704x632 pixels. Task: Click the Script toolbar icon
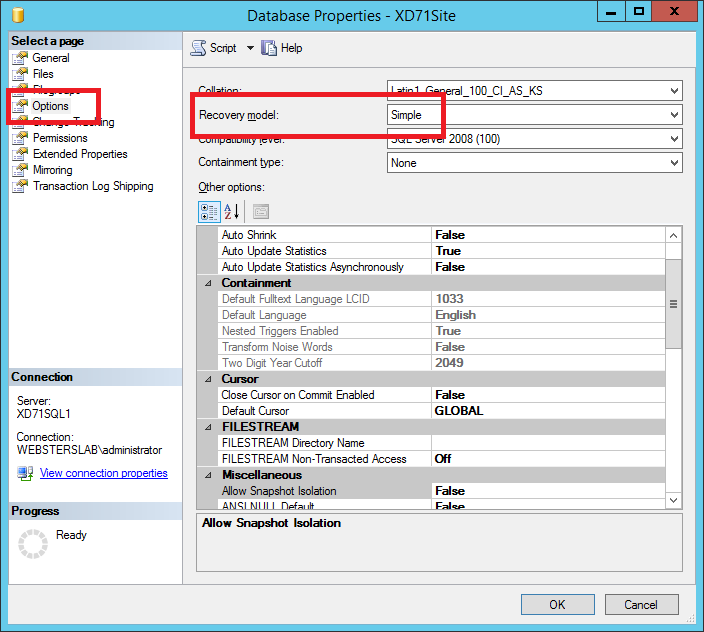point(198,48)
